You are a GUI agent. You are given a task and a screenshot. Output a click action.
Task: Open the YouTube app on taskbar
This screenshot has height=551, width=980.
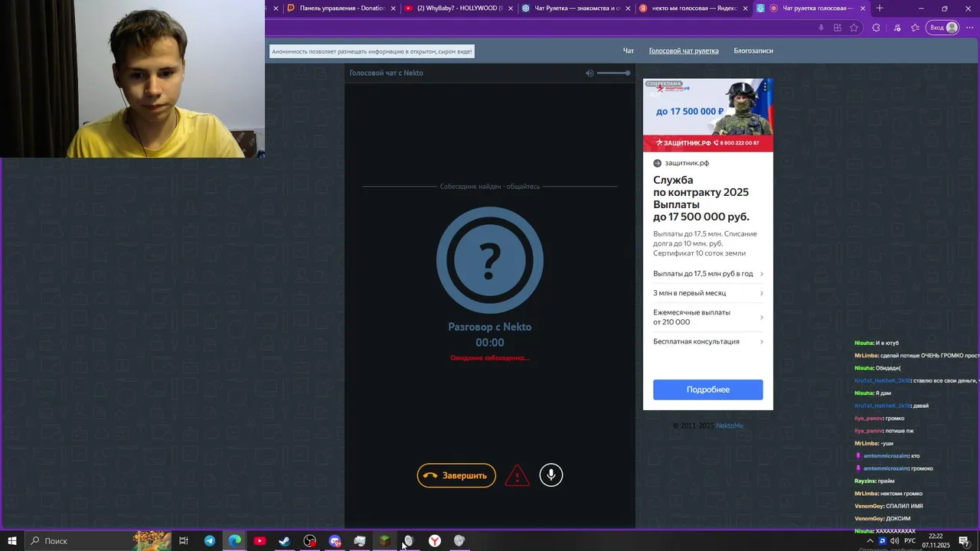pyautogui.click(x=260, y=541)
